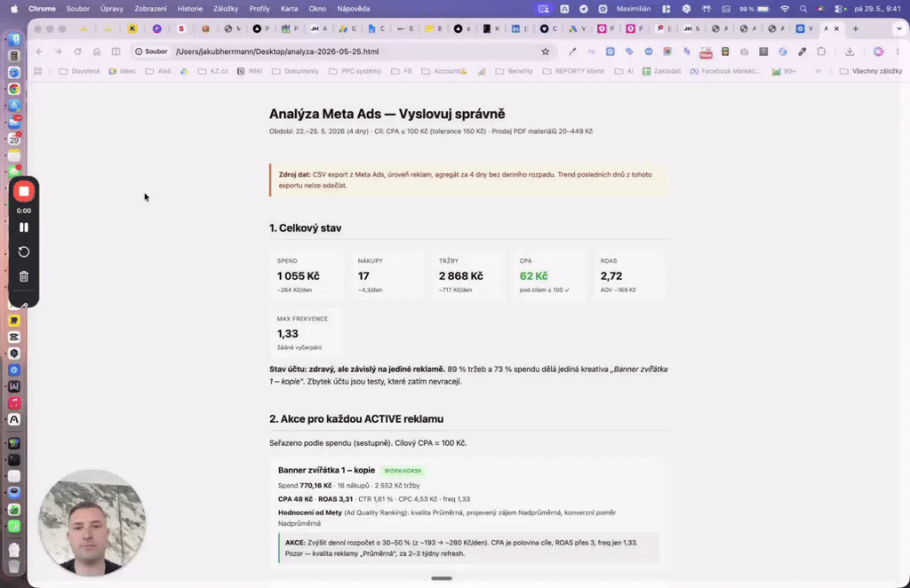Expand the tab search chevron
Viewport: 910px width, 588px height.
point(899,28)
